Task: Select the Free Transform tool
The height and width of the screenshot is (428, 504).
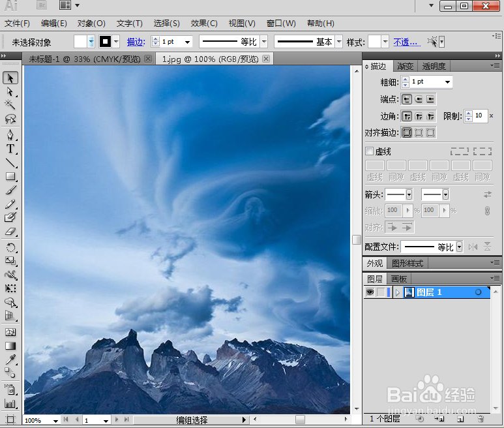Action: tap(10, 288)
